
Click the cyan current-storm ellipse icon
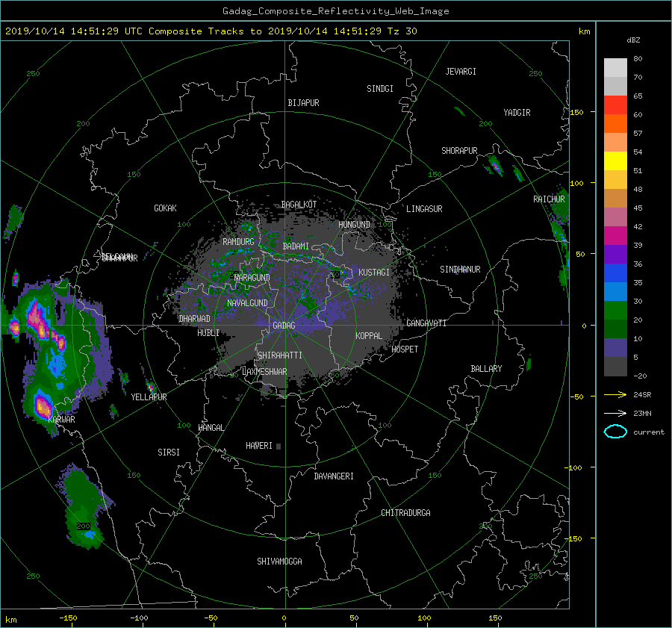point(615,432)
